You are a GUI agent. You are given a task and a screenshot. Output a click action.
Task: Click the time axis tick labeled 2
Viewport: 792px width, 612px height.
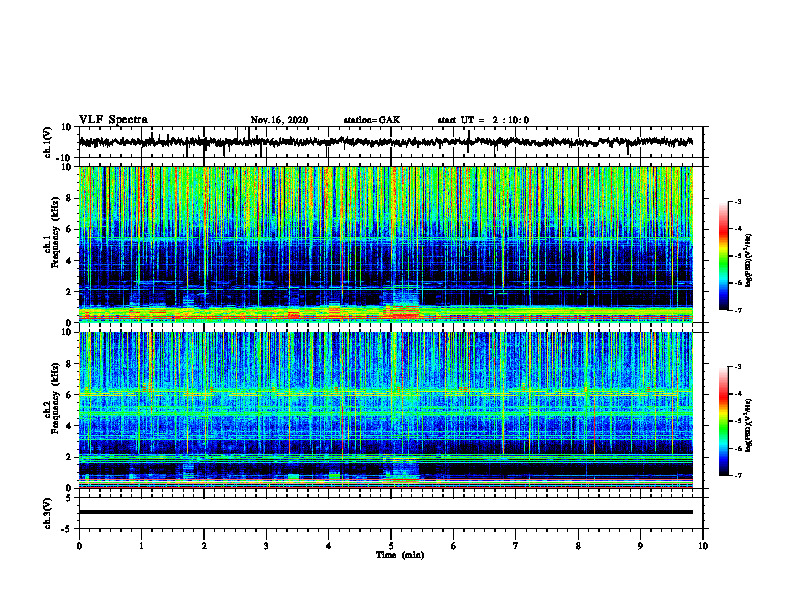pos(204,546)
